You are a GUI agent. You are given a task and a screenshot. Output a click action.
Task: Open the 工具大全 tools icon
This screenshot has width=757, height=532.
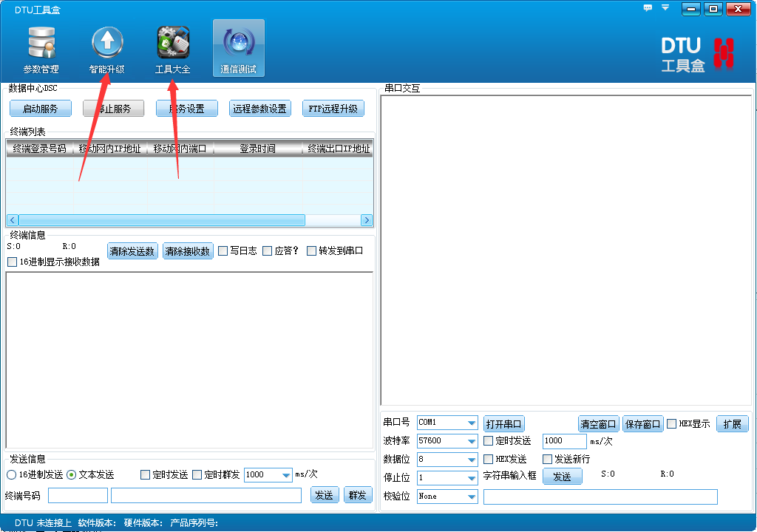(173, 50)
